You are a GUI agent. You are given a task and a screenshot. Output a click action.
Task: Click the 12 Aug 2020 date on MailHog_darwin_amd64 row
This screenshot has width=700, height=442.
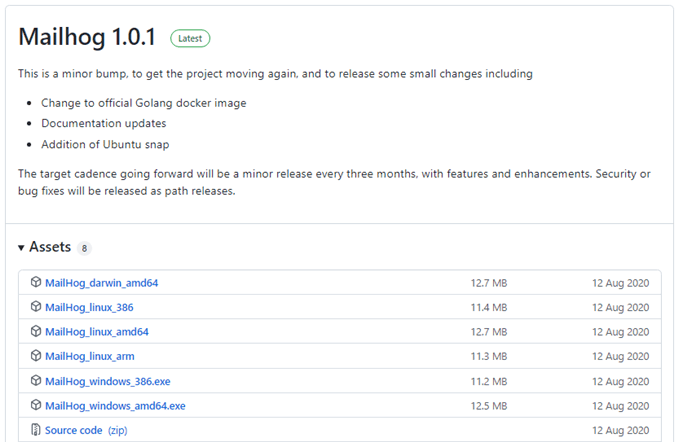tap(621, 283)
